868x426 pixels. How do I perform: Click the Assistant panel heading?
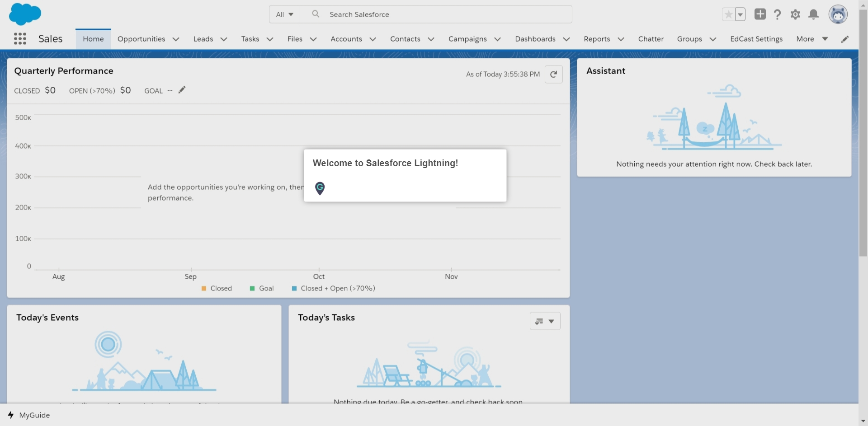point(606,71)
